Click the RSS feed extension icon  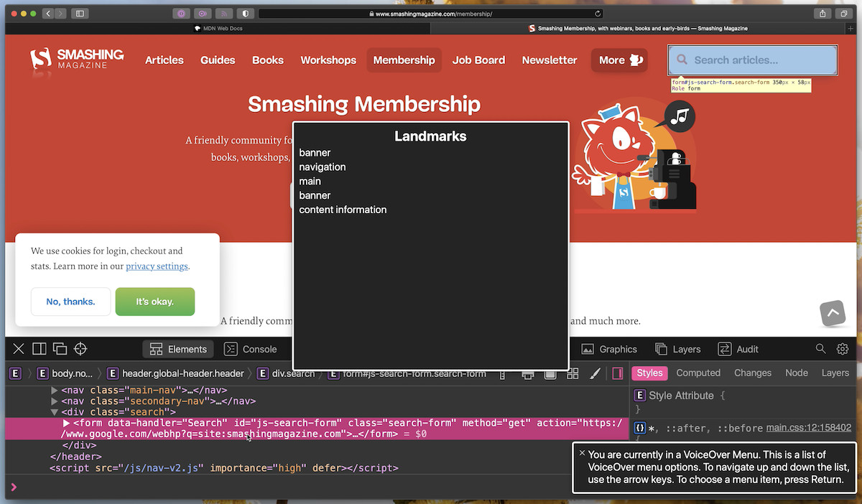click(x=224, y=14)
